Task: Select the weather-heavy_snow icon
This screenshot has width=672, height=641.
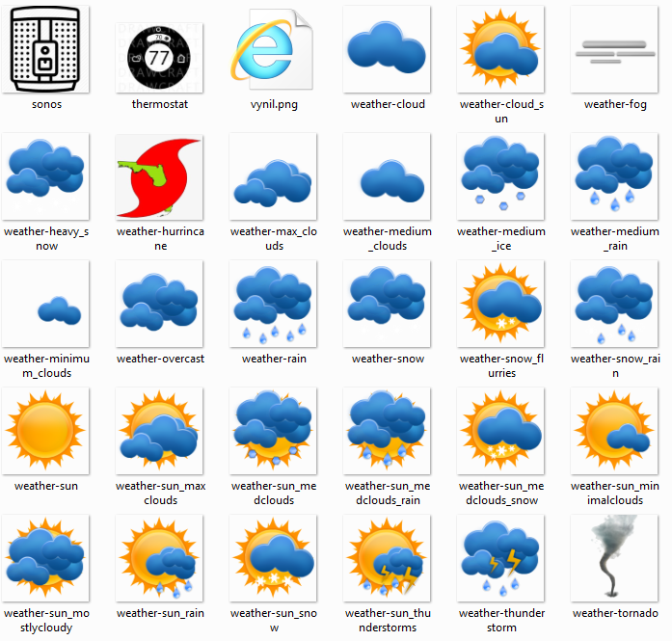Action: [45, 176]
